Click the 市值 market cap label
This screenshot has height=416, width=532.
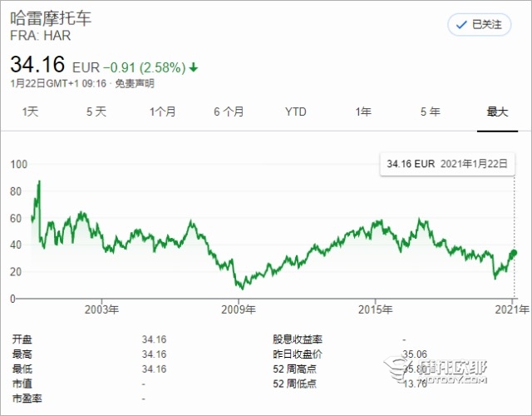pos(22,384)
